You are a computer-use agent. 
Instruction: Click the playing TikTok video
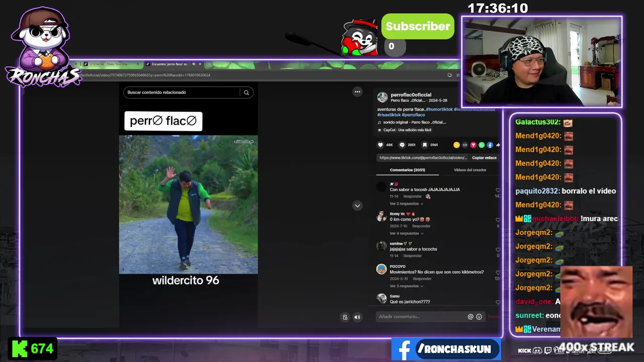coord(188,204)
